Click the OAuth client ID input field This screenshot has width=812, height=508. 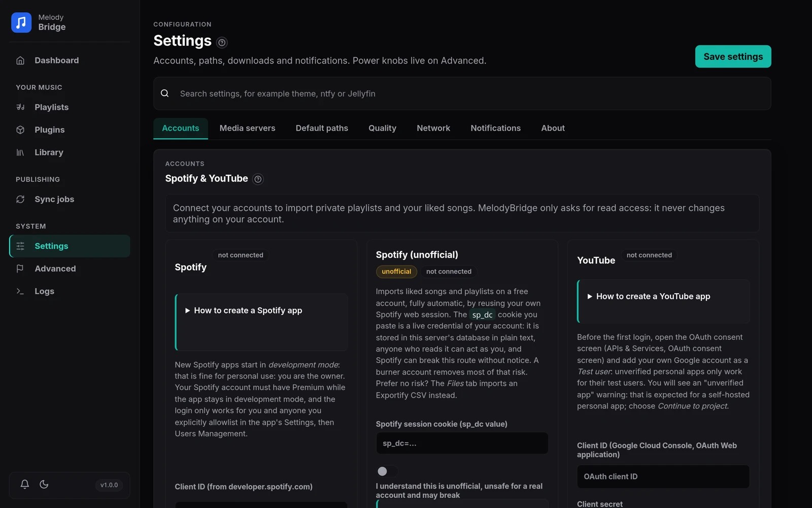(x=663, y=477)
